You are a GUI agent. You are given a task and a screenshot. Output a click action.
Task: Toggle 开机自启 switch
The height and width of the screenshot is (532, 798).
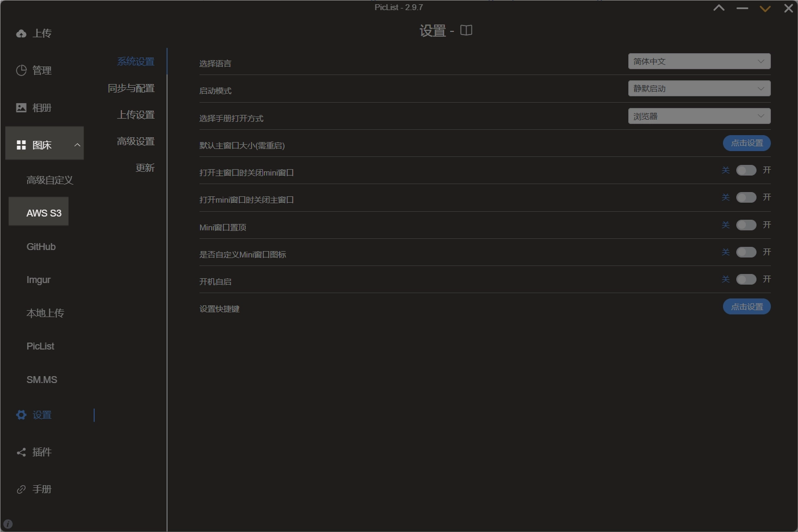(x=746, y=279)
